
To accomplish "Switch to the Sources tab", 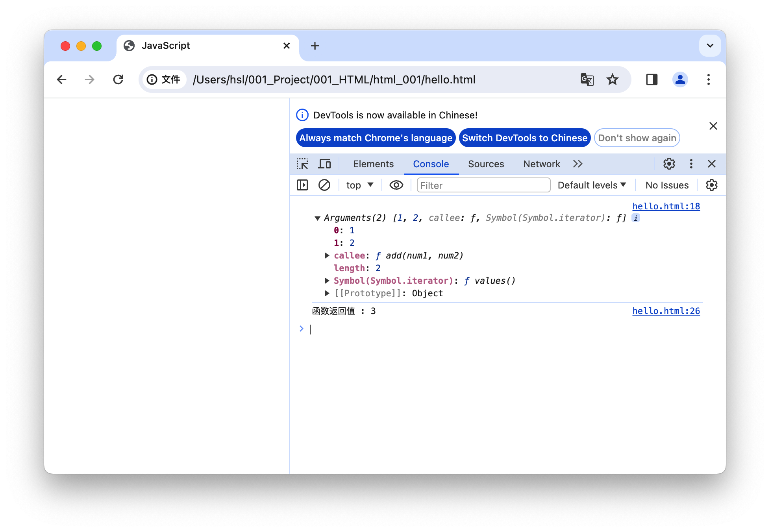I will (x=486, y=163).
